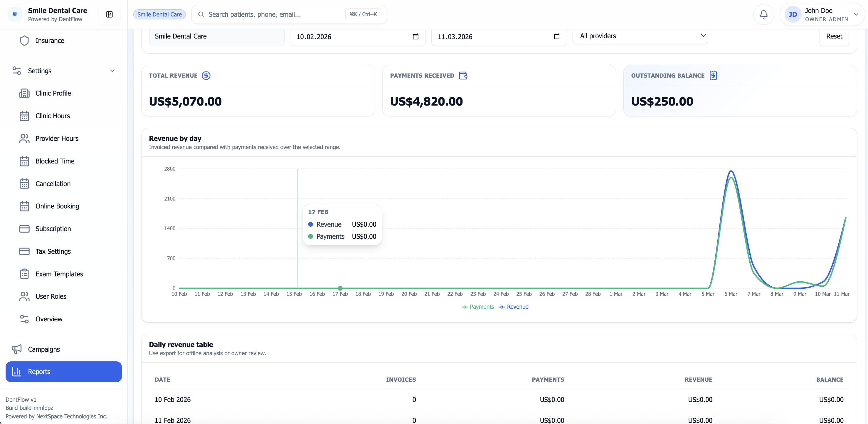The height and width of the screenshot is (424, 868).
Task: Click the search magnifier icon
Action: pos(201,14)
